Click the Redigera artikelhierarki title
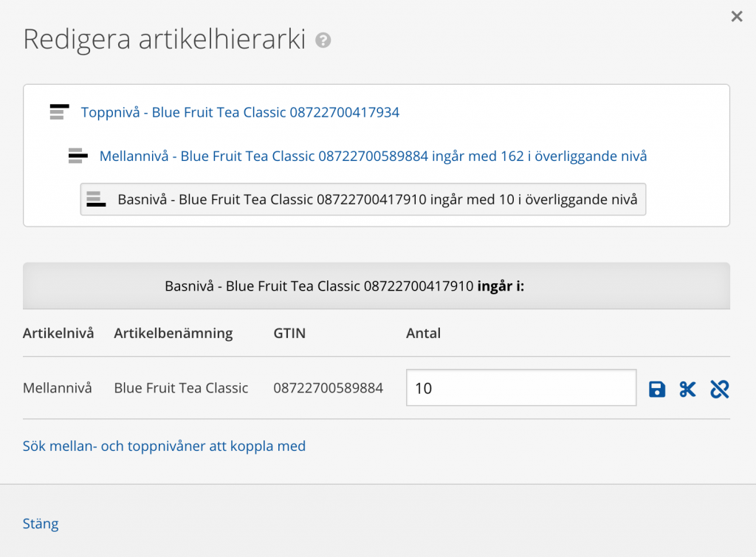This screenshot has width=756, height=557. point(165,39)
